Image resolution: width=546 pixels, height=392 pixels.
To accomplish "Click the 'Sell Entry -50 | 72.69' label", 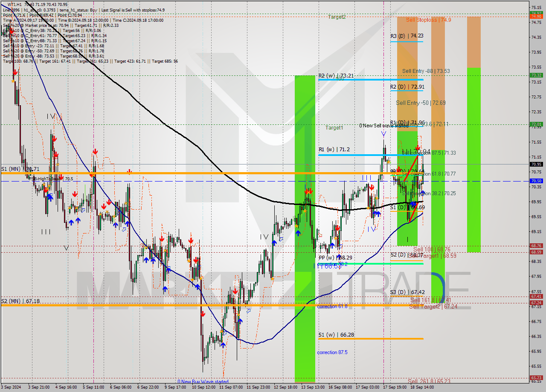I will tap(421, 103).
